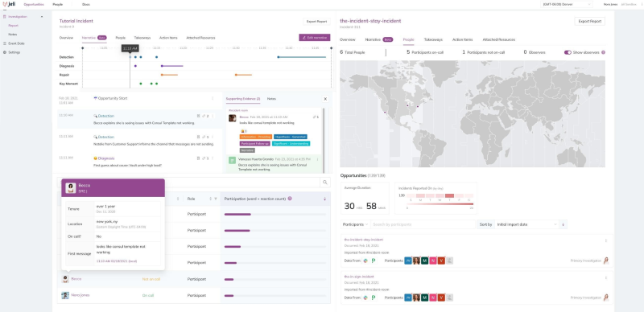Sort descending by Participation column arrow
Screen dimensions: 644x312
pos(325,199)
